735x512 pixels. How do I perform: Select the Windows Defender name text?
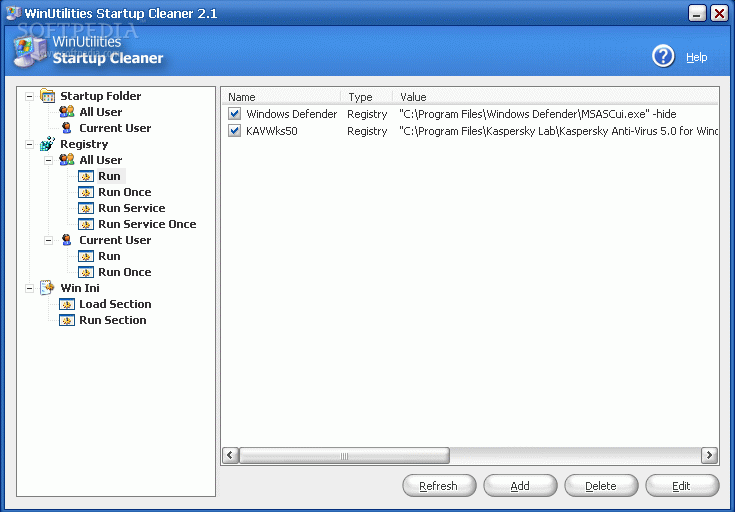[x=292, y=114]
